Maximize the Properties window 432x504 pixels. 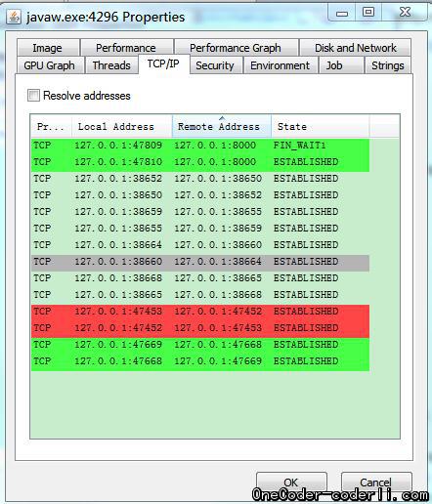[x=368, y=13]
